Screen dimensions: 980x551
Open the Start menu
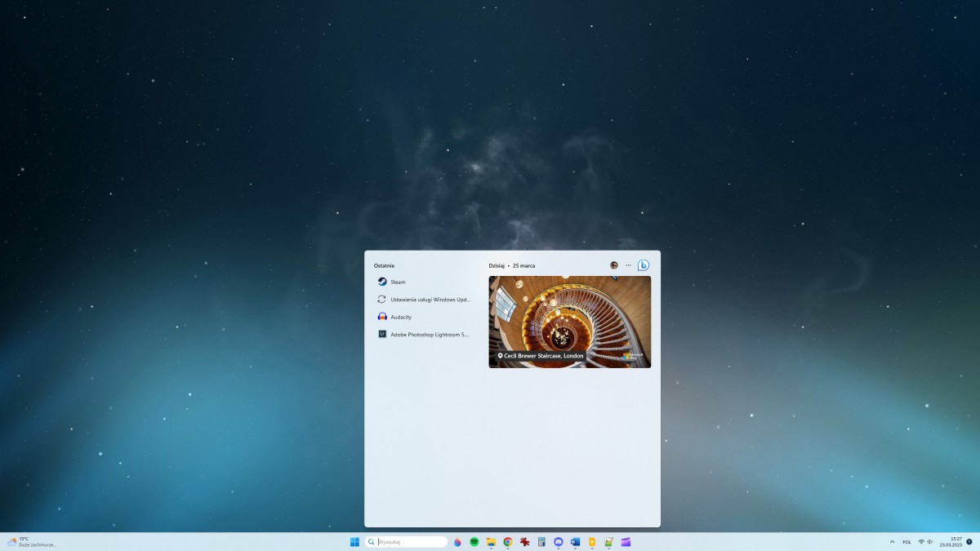point(354,541)
